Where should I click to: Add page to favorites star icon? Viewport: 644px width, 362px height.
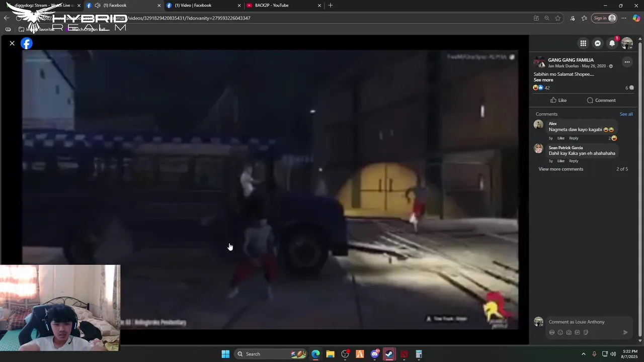point(558,18)
